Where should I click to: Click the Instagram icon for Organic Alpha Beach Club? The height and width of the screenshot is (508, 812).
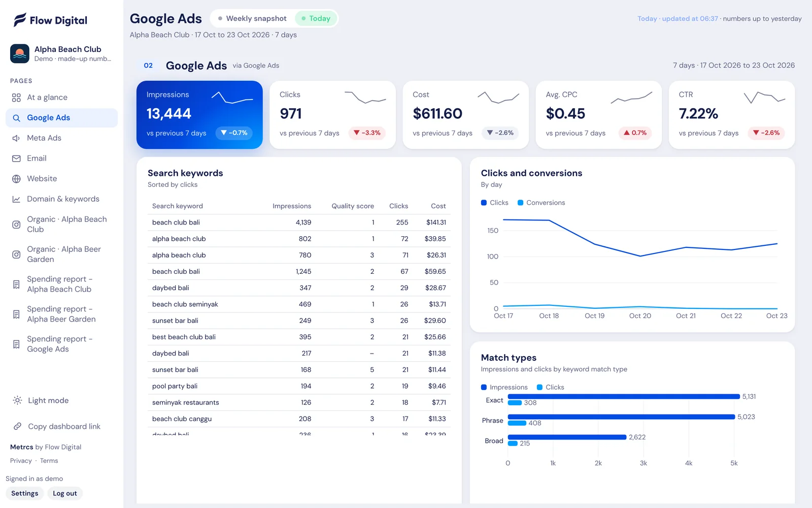16,225
